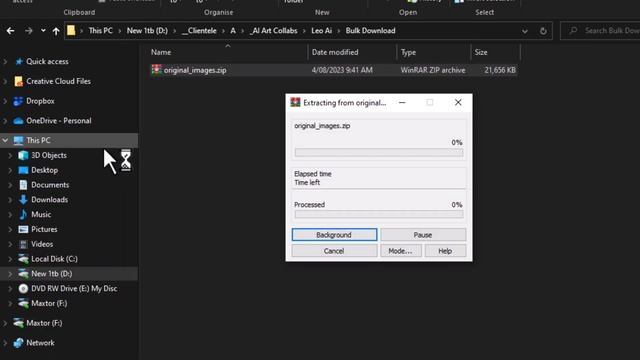The image size is (640, 360).
Task: Navigate to New 1tb (D:) breadcrumb
Action: point(147,31)
